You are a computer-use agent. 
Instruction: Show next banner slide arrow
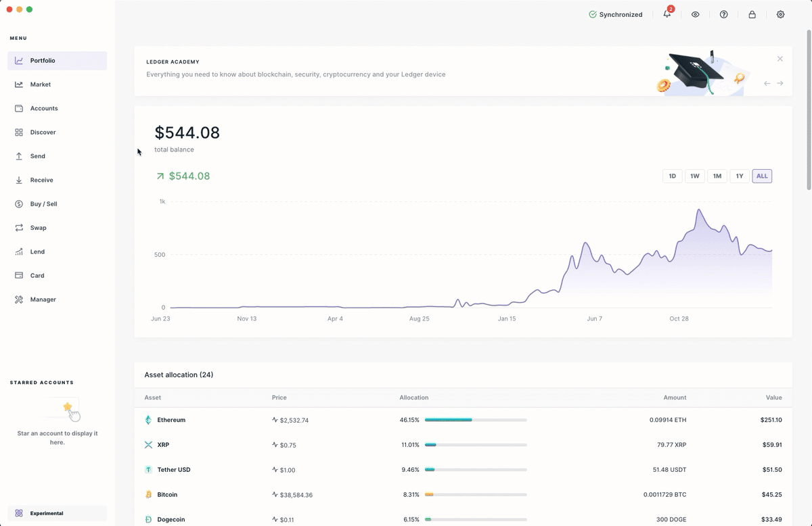tap(780, 83)
